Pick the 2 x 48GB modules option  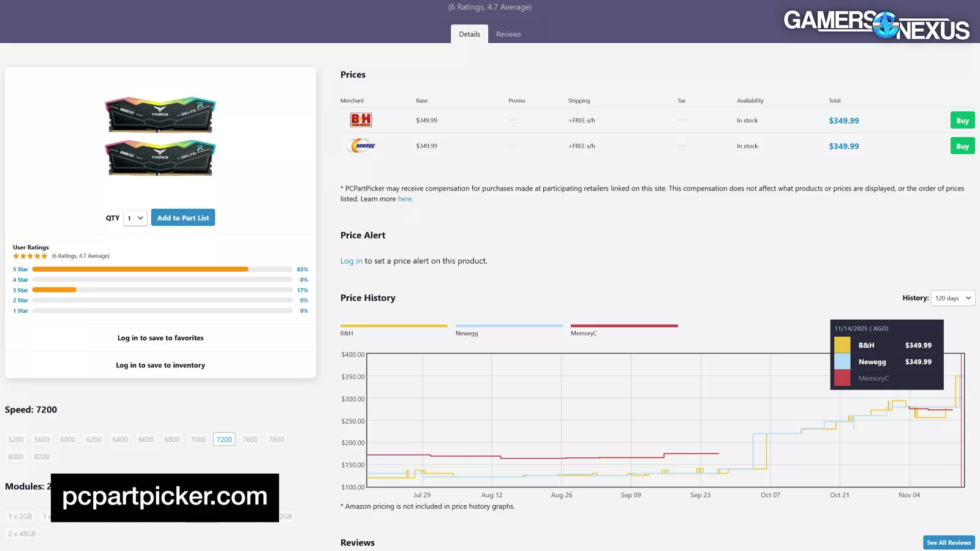[22, 534]
